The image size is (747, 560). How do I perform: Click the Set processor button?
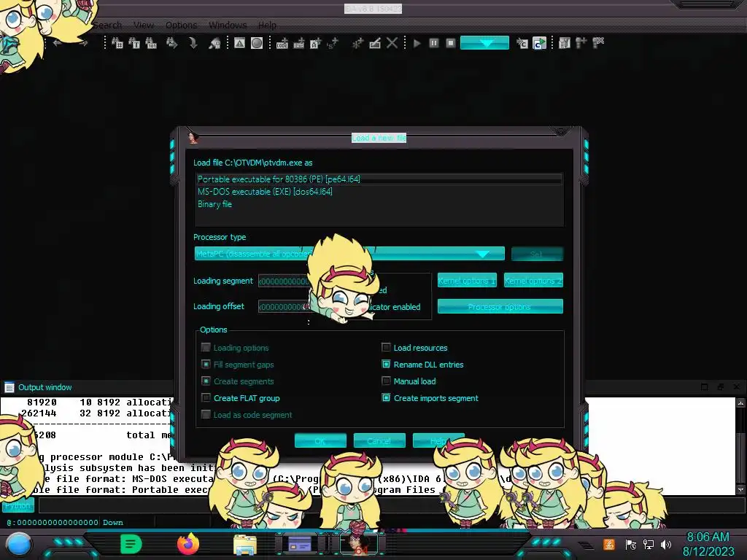click(537, 254)
